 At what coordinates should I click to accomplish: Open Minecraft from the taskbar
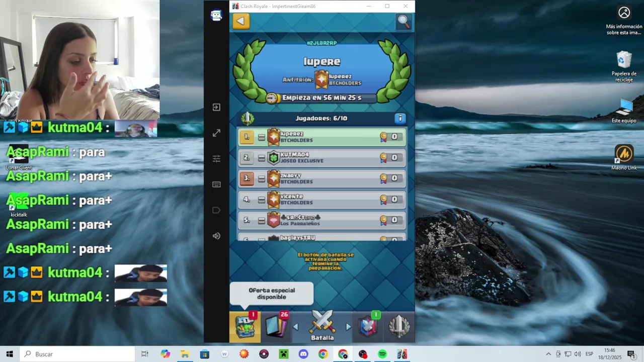(284, 354)
